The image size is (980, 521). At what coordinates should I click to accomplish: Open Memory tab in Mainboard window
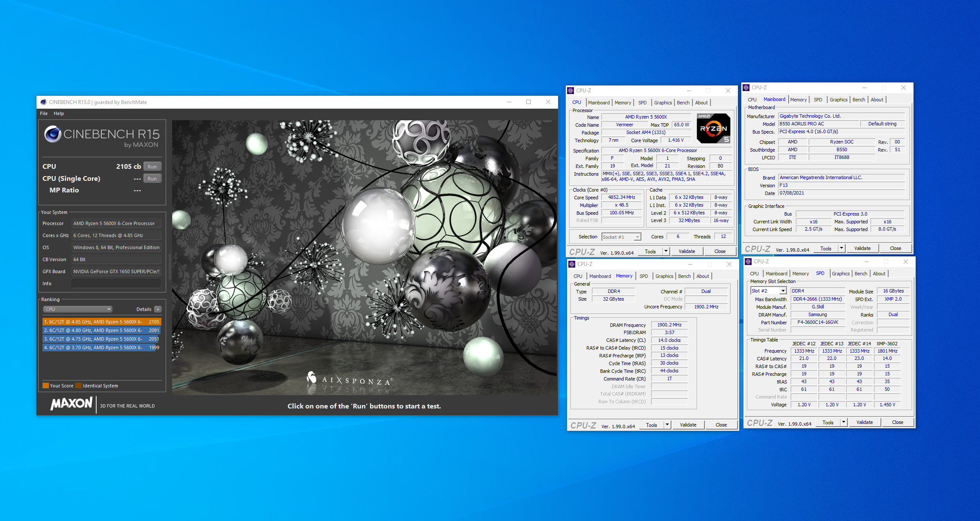coord(798,100)
